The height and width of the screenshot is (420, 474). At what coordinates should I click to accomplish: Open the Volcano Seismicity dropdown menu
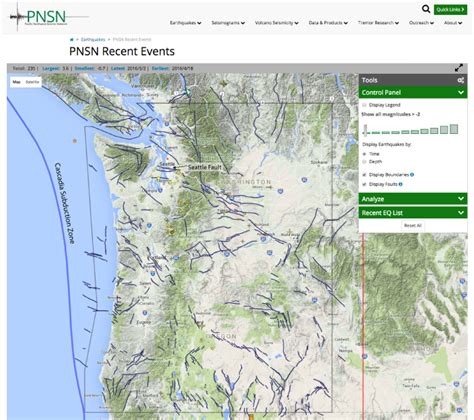(276, 23)
